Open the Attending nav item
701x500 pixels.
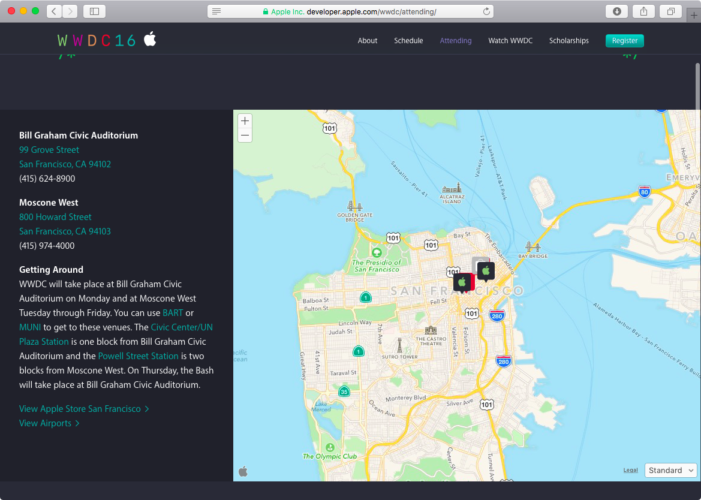[456, 41]
